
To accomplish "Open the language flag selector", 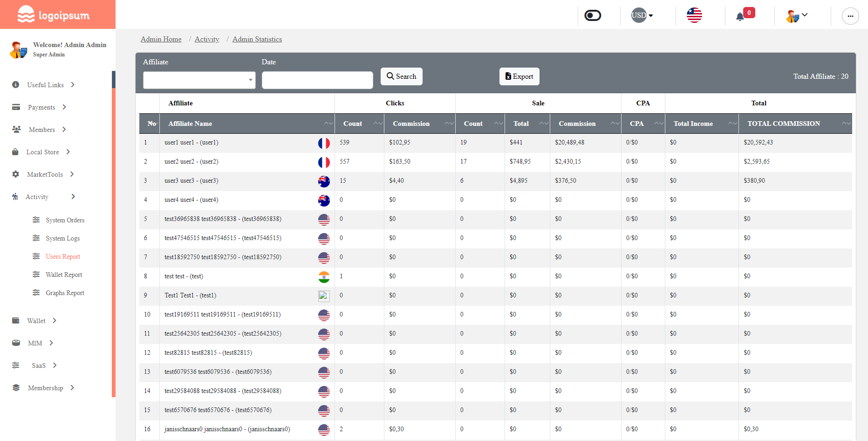I will pyautogui.click(x=694, y=15).
